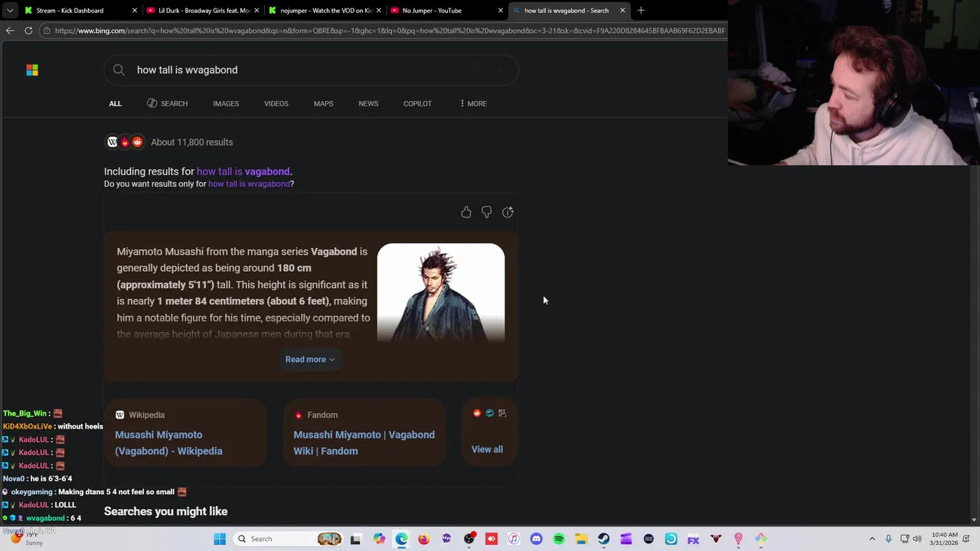The height and width of the screenshot is (551, 980).
Task: Open Task View on taskbar
Action: pos(355,539)
